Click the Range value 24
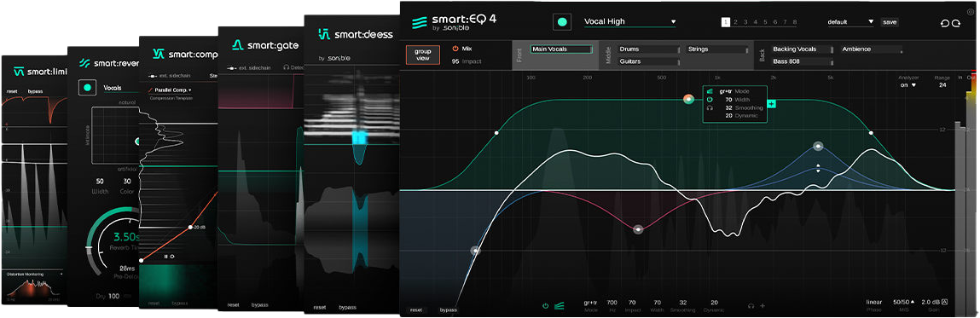Viewport: 980px width, 318px height. pos(942,85)
